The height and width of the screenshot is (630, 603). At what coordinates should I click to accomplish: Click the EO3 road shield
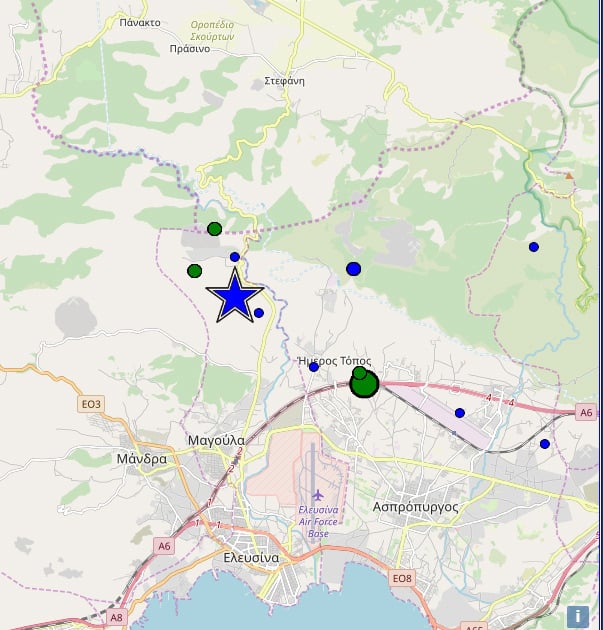pyautogui.click(x=90, y=404)
